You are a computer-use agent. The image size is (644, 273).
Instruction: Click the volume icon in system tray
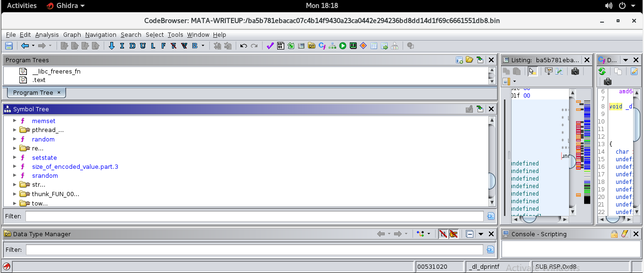pos(608,6)
